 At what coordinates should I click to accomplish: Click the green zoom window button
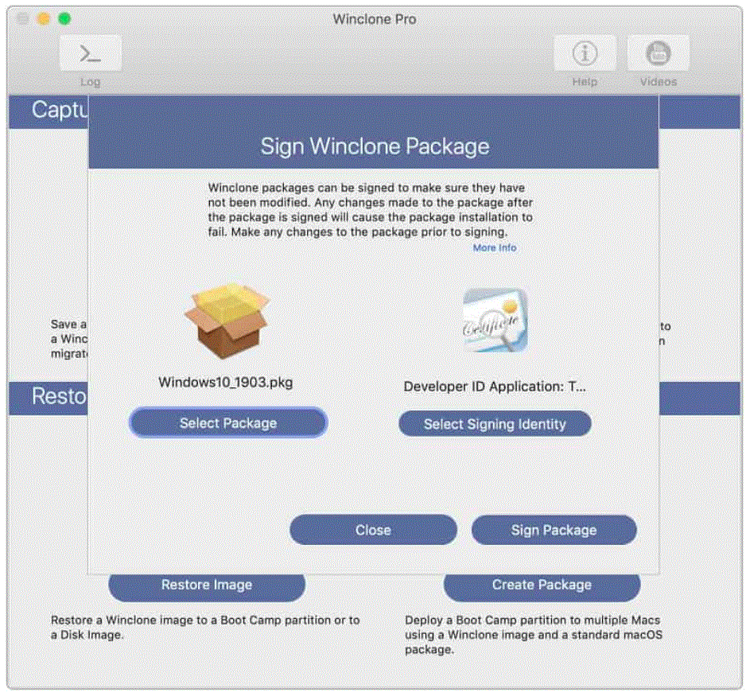pos(64,18)
